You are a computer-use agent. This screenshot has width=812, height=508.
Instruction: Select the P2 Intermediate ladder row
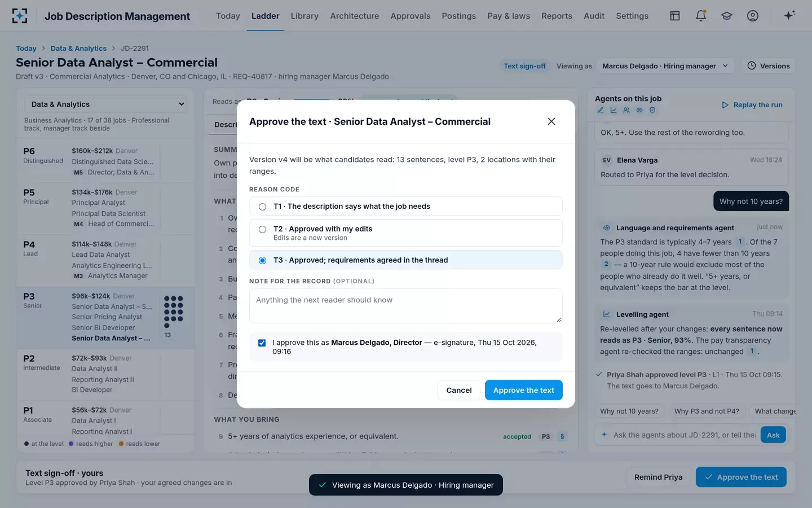click(x=105, y=374)
